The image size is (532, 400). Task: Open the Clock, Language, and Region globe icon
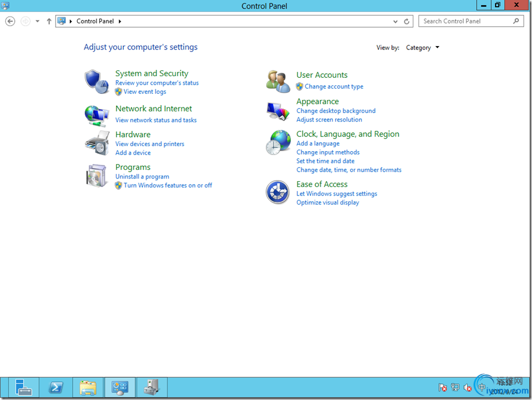[x=278, y=142]
